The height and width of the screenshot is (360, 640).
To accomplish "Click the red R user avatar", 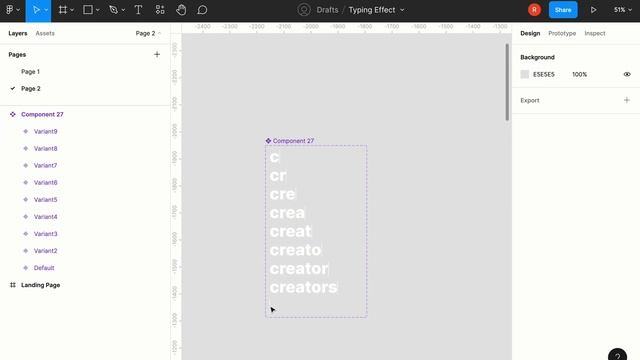I will (x=534, y=10).
